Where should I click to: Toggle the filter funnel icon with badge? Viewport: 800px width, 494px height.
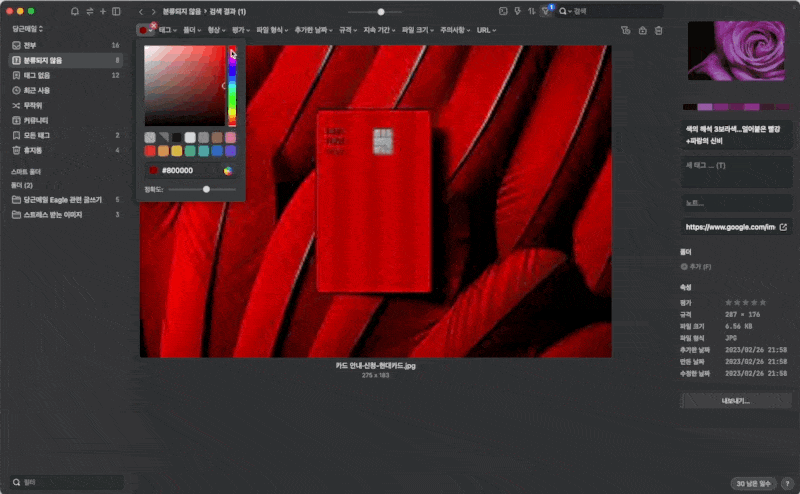point(546,11)
